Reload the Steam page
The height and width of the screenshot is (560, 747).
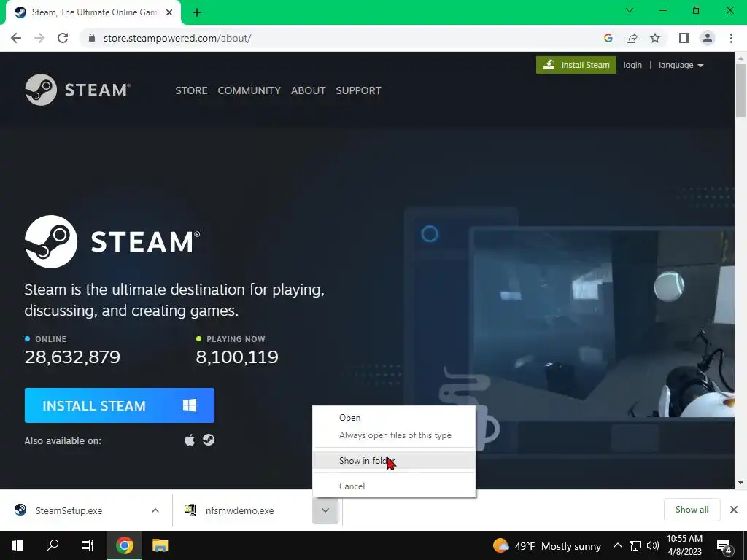pyautogui.click(x=63, y=38)
